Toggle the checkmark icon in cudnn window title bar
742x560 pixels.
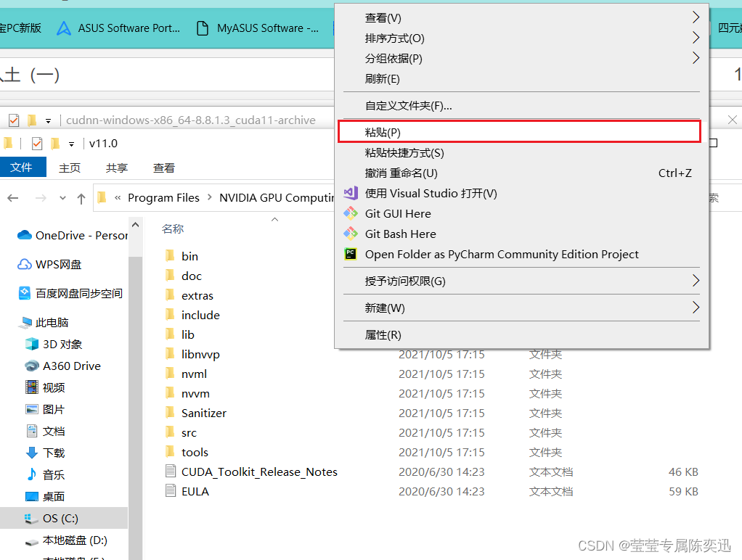click(x=14, y=120)
